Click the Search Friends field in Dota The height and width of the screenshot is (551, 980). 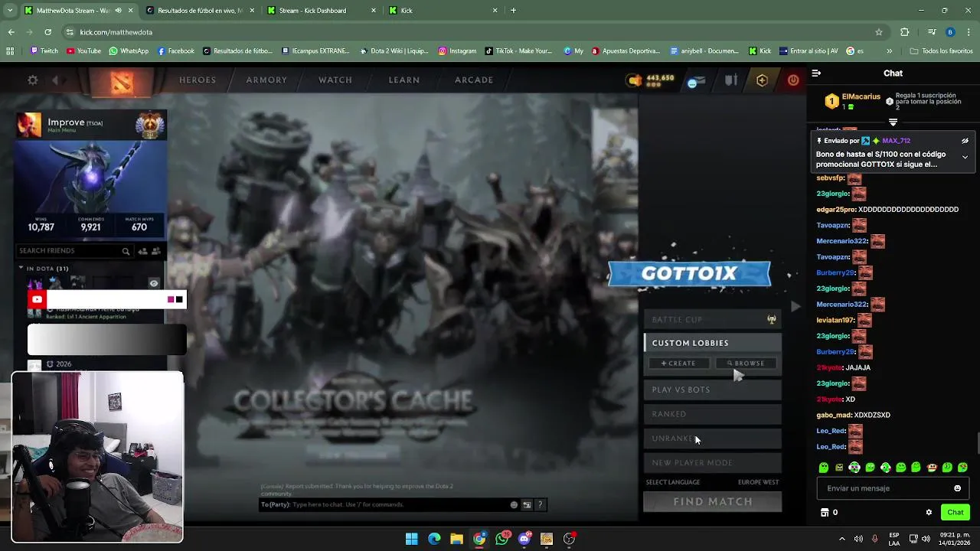click(x=73, y=251)
